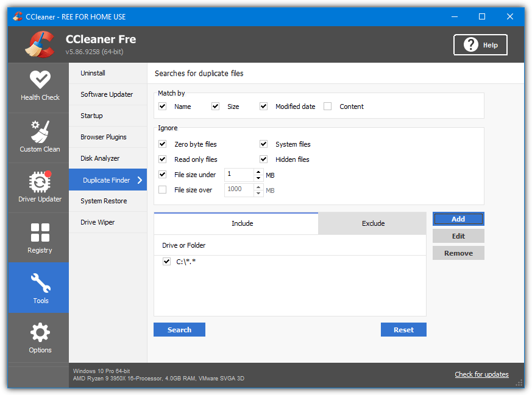The width and height of the screenshot is (532, 395).
Task: Click the Windows 10 Pro 64-bit text
Action: point(101,371)
